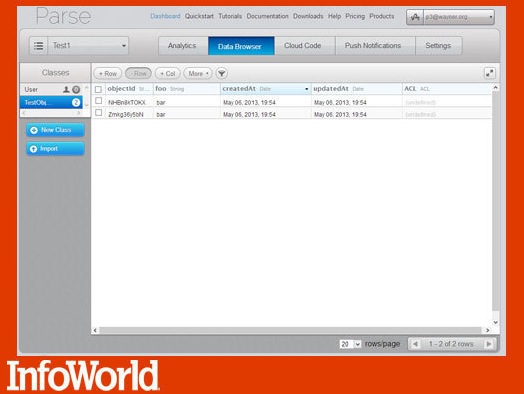This screenshot has width=524, height=394.
Task: Select the TestObj class in the list
Action: tap(52, 102)
